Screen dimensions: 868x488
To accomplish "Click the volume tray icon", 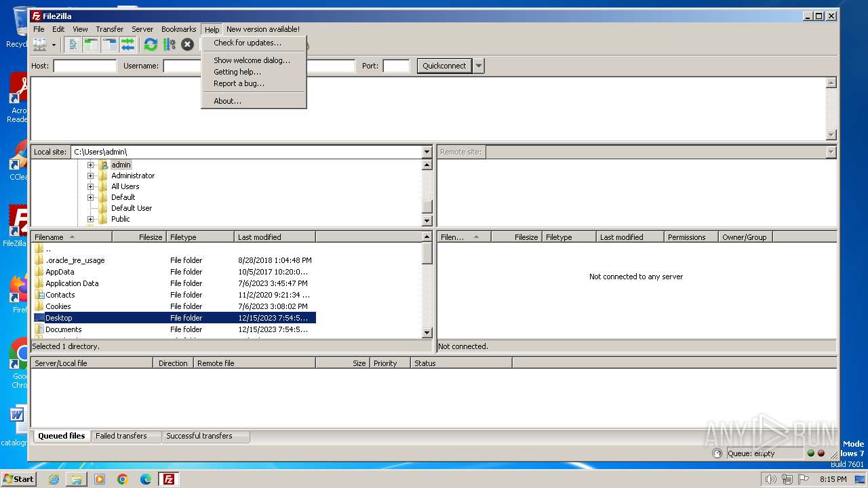I will click(x=770, y=479).
